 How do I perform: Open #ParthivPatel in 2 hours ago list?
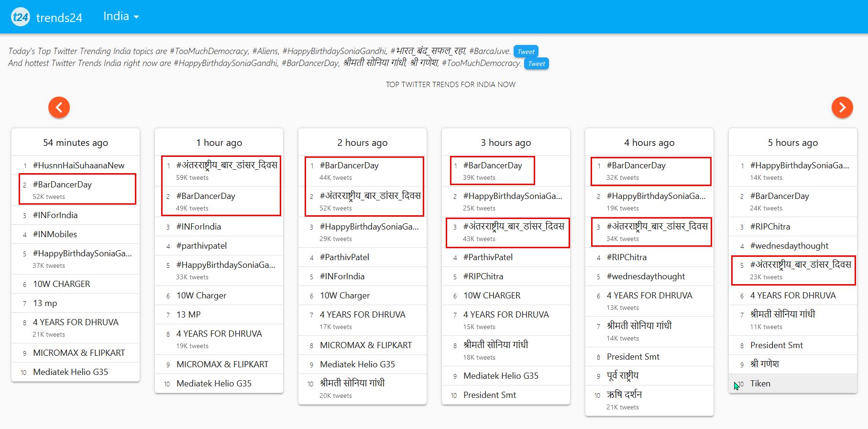[344, 257]
